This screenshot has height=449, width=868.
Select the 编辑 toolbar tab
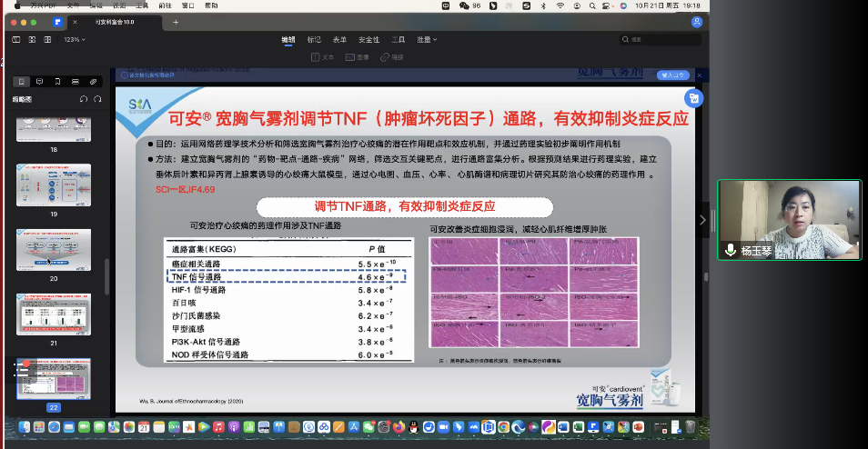click(288, 40)
